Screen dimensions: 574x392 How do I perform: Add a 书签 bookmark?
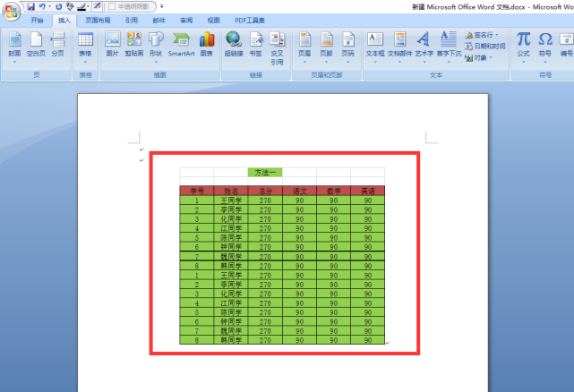click(x=255, y=45)
